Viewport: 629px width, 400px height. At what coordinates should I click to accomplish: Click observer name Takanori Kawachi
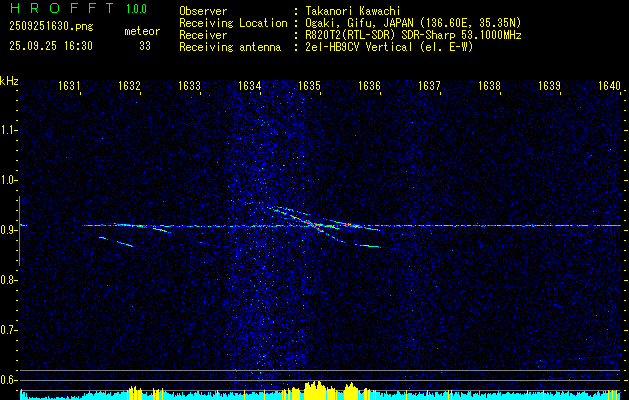(x=353, y=11)
